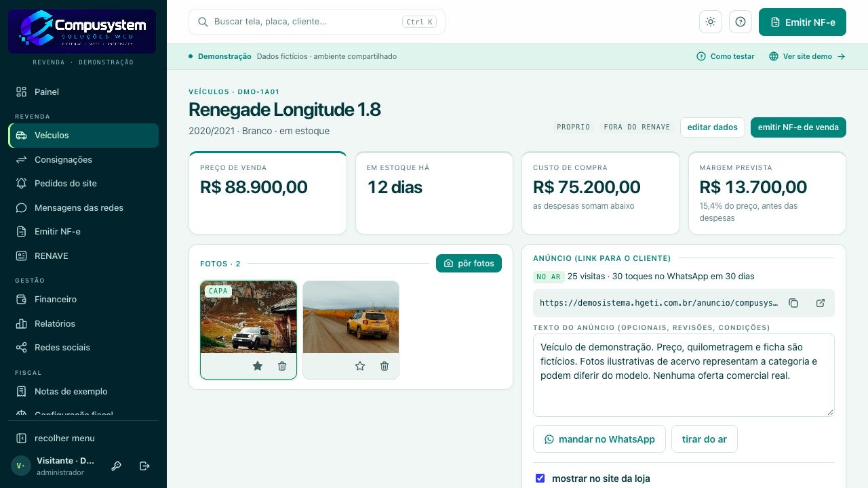This screenshot has height=488, width=868.
Task: Open Consignações menu item
Action: [83, 159]
